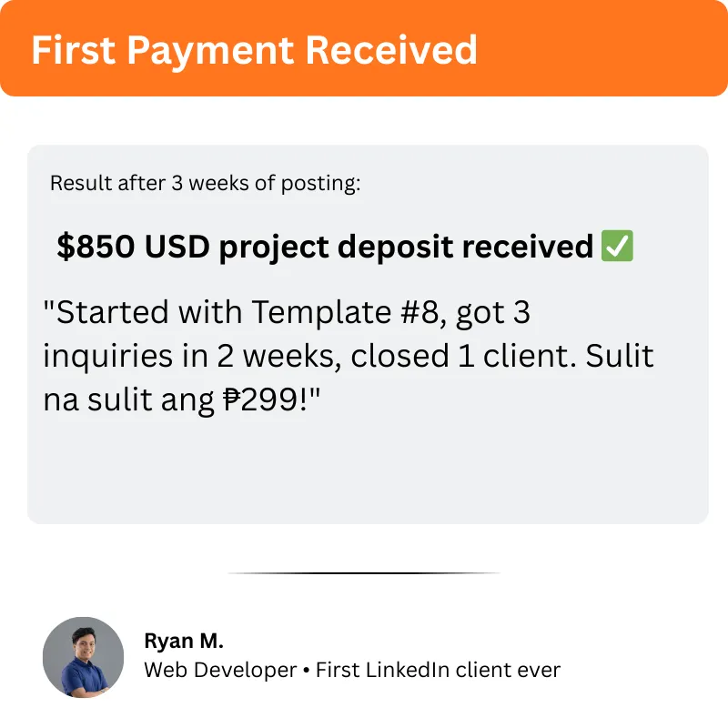Select the 'First Payment Received' header text
Viewport: 728px width, 728px height.
pos(254,50)
